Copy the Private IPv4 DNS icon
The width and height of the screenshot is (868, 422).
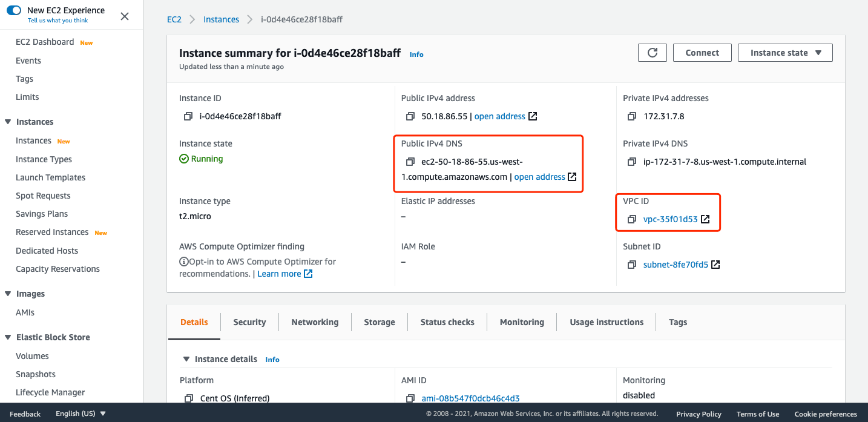point(632,162)
